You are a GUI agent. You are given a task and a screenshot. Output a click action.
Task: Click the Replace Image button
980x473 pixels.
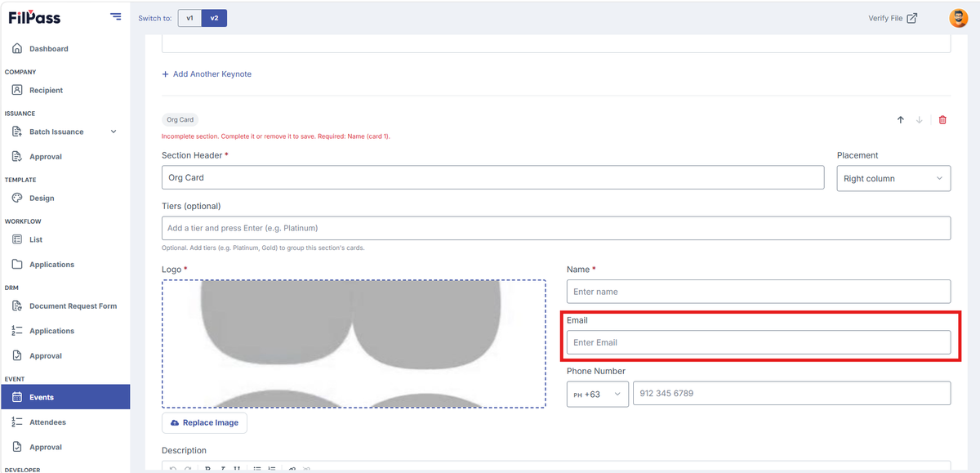click(204, 423)
